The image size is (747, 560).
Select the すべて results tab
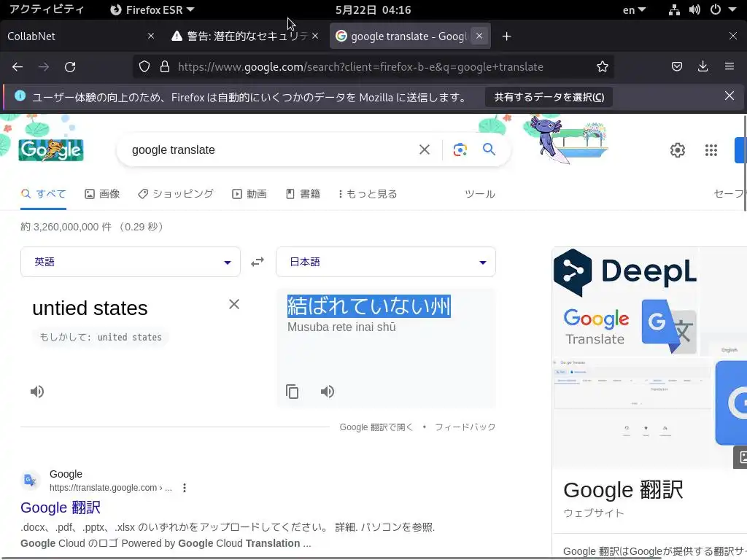[43, 194]
